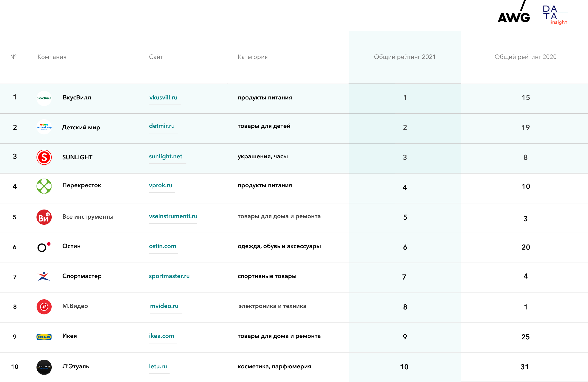This screenshot has height=382, width=588.
Task: Click the green Перекресток clover logo
Action: (x=44, y=186)
